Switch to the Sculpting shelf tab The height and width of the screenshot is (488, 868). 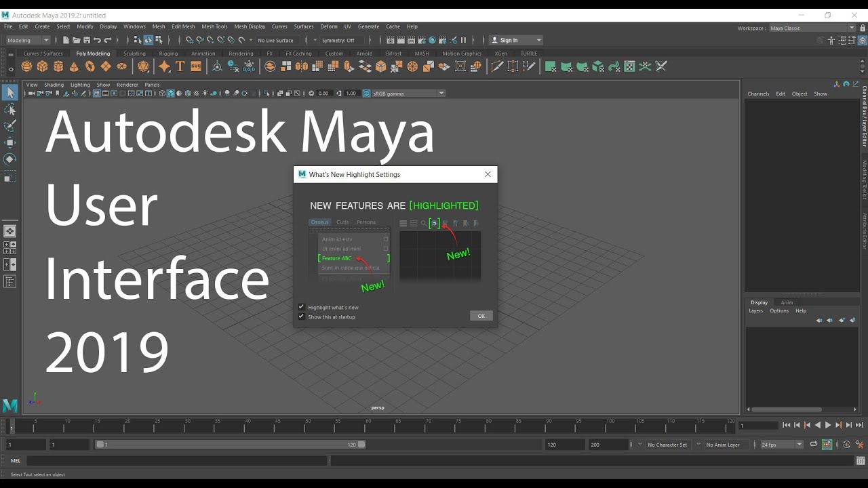click(134, 54)
